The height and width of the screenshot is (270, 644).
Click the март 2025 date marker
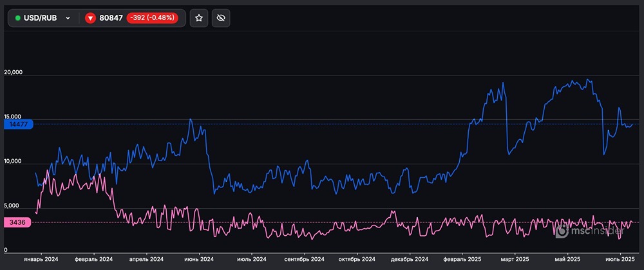[x=515, y=258]
